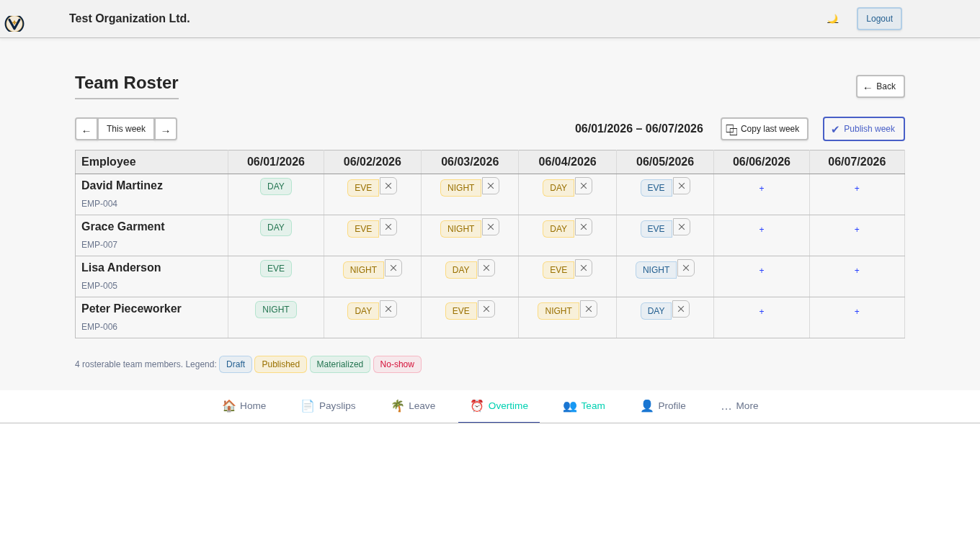Remove Grace Garment's 06/04 DAY shift
The height and width of the screenshot is (553, 980).
pyautogui.click(x=584, y=227)
